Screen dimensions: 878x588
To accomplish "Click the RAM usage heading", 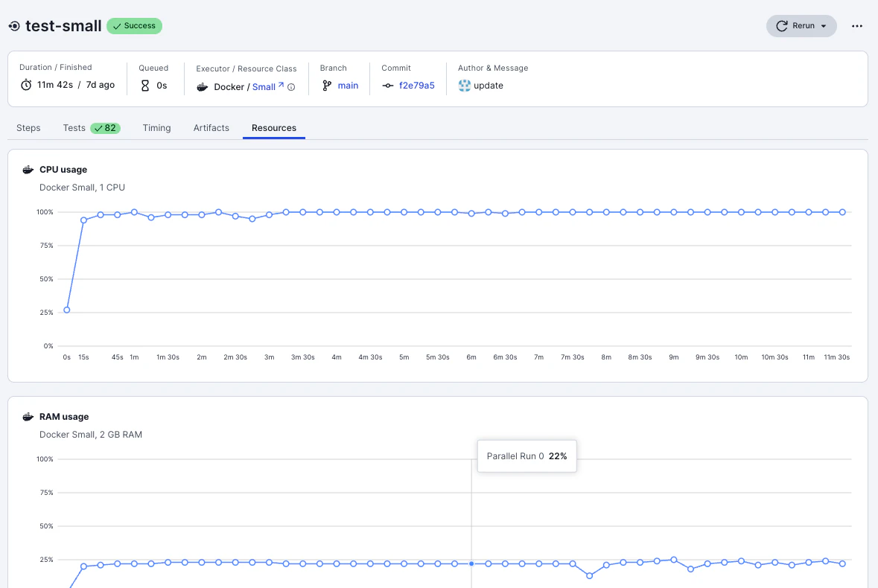I will [x=64, y=417].
